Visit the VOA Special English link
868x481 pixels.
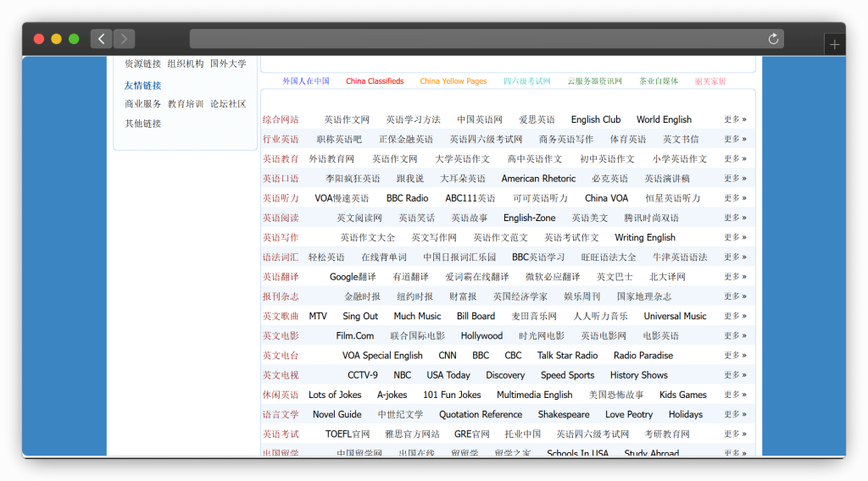[x=382, y=356]
